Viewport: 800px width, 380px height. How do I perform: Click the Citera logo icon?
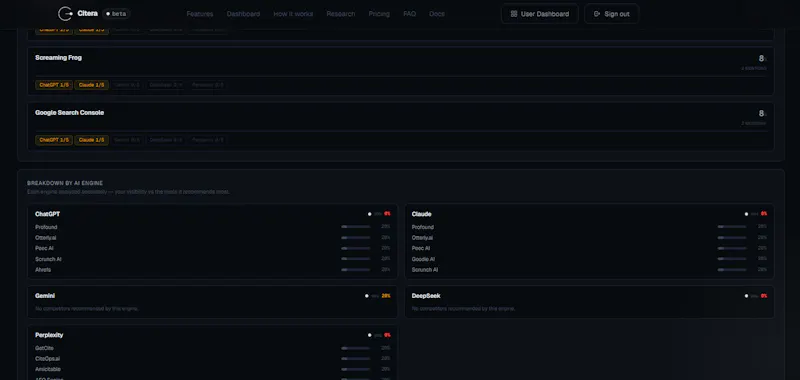pyautogui.click(x=65, y=14)
